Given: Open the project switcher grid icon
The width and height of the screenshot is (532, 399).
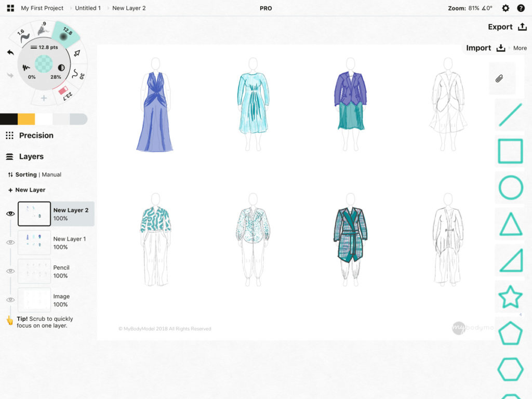Looking at the screenshot, I should [x=9, y=8].
